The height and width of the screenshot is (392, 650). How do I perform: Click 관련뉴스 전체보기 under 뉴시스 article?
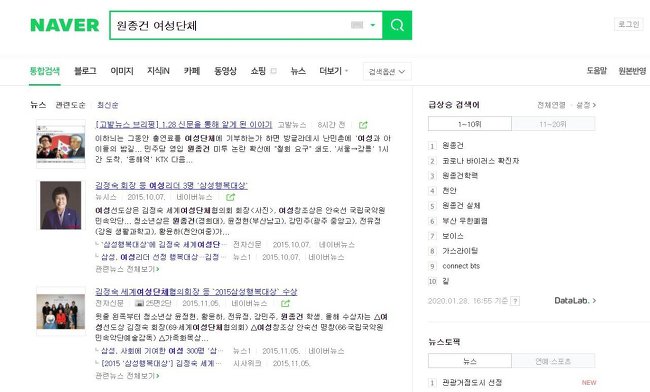coord(127,269)
